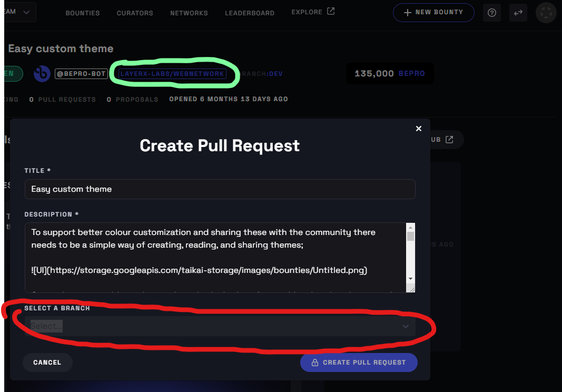Click inside the Description text area

215,258
